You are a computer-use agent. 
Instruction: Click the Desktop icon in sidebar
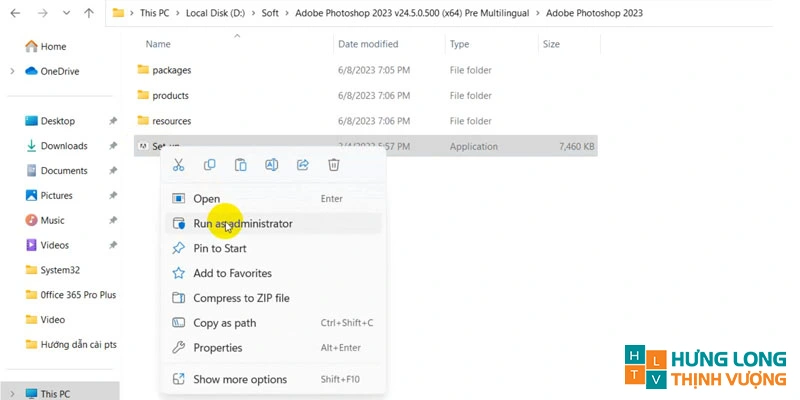click(31, 121)
